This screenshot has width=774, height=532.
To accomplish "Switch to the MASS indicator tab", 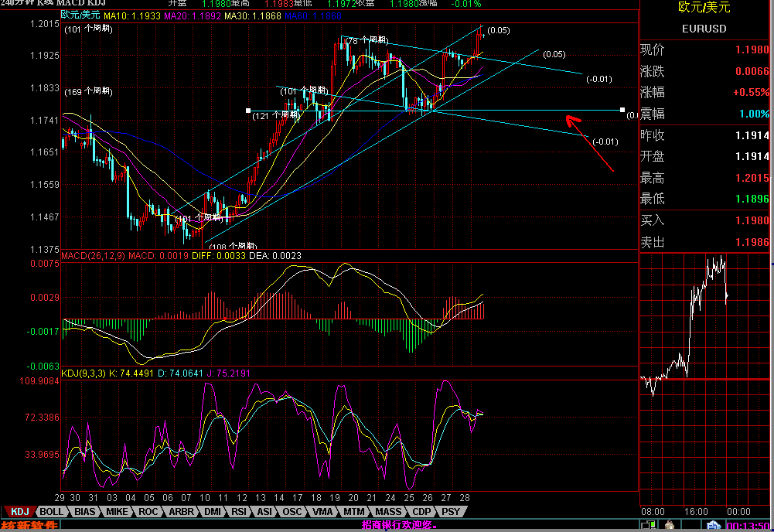I will pyautogui.click(x=388, y=512).
